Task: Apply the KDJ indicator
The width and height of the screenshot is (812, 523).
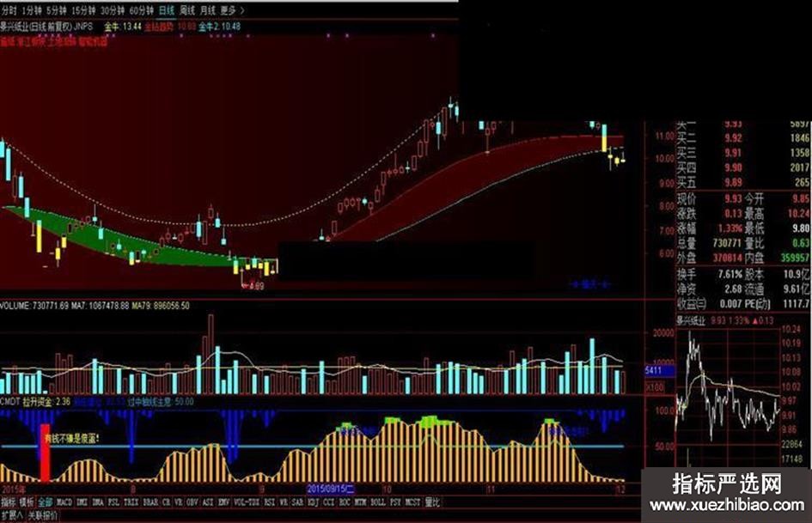Action: [x=314, y=502]
